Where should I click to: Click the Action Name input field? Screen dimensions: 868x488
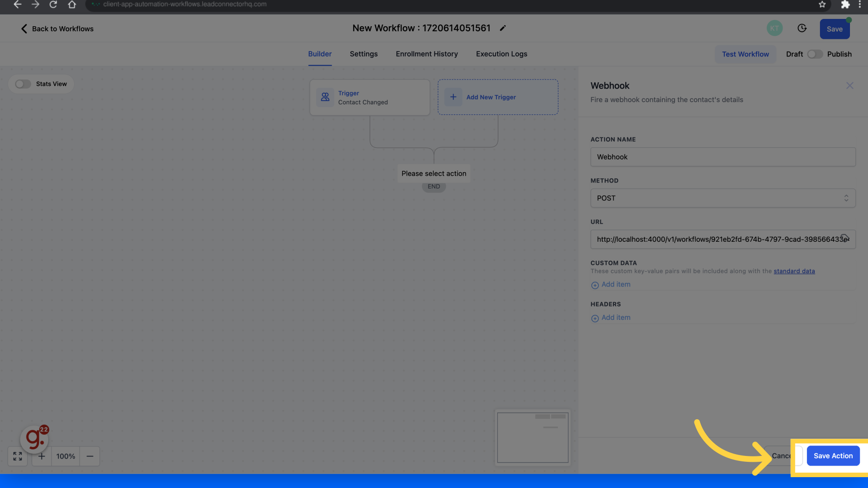pos(723,157)
